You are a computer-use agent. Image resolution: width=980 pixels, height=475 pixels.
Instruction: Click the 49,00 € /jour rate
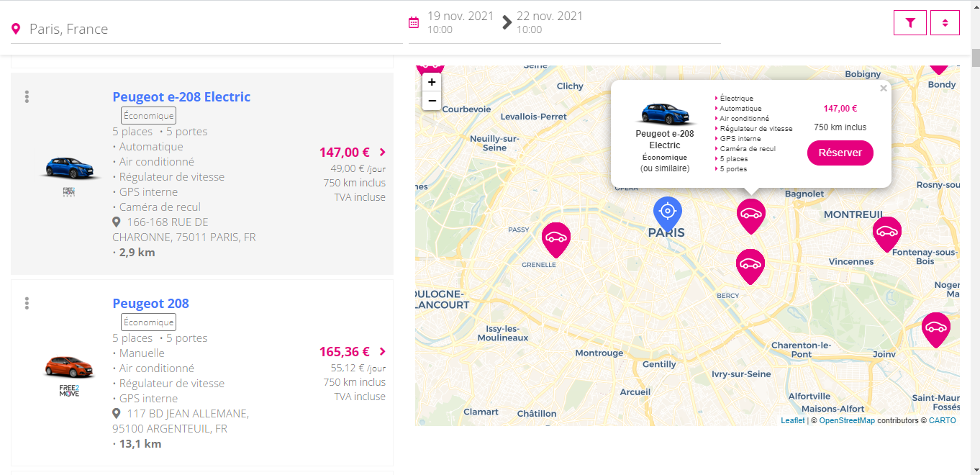(358, 168)
